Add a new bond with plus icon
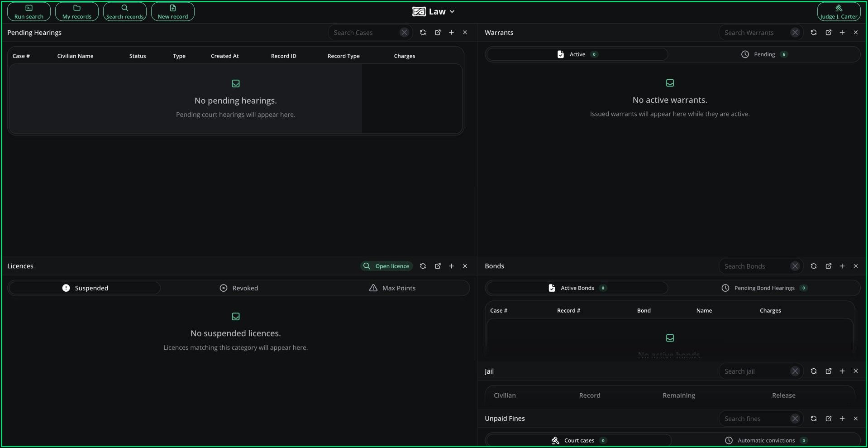This screenshot has height=448, width=868. tap(842, 266)
